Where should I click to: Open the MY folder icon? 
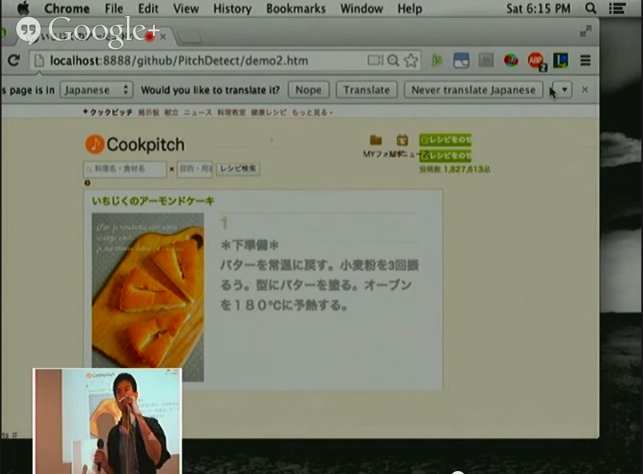[376, 140]
